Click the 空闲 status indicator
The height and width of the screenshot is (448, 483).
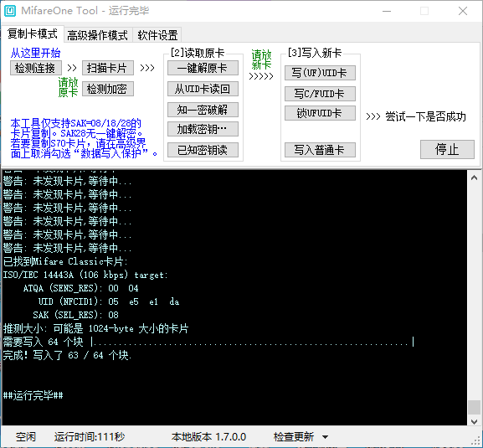pyautogui.click(x=26, y=437)
